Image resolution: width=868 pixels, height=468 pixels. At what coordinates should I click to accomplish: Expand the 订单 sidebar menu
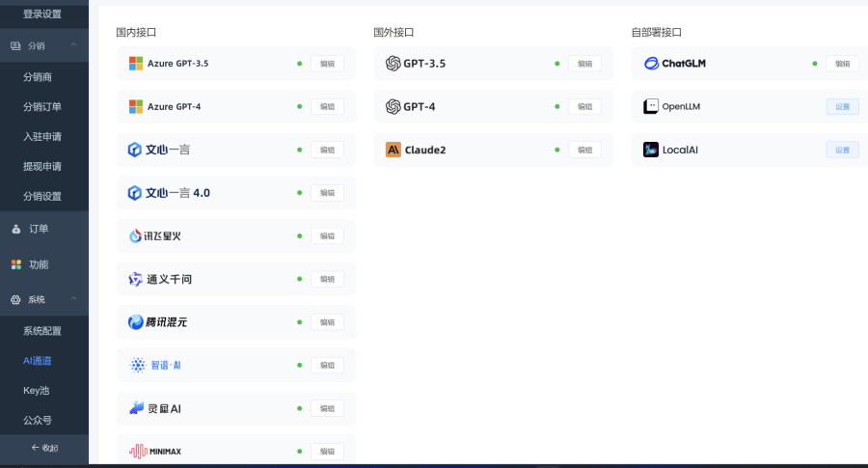pyautogui.click(x=39, y=229)
